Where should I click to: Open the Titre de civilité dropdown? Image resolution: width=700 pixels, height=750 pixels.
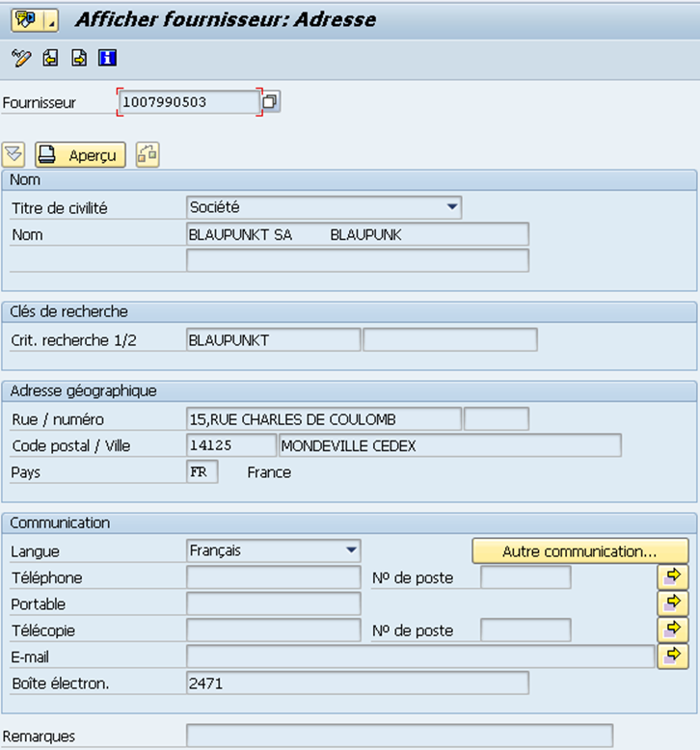[451, 207]
